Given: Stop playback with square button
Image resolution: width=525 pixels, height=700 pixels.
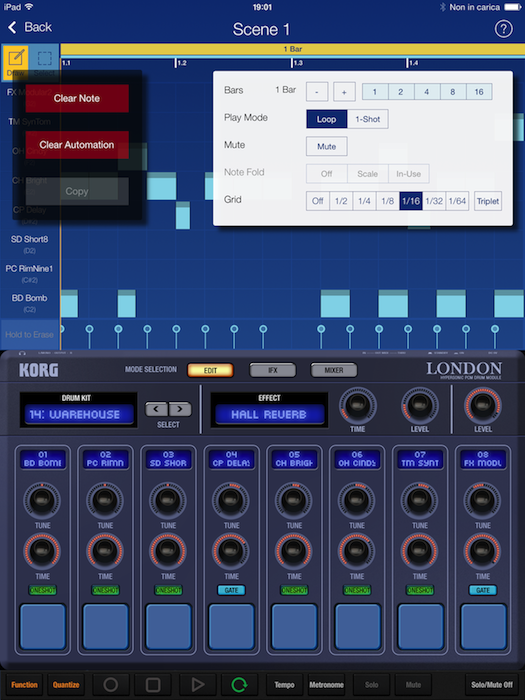Looking at the screenshot, I should [153, 685].
